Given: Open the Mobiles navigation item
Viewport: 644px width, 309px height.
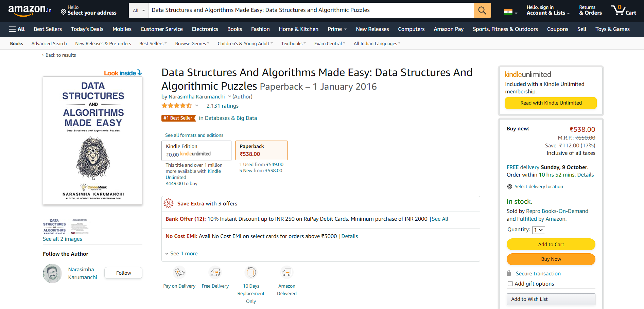Looking at the screenshot, I should click(122, 29).
